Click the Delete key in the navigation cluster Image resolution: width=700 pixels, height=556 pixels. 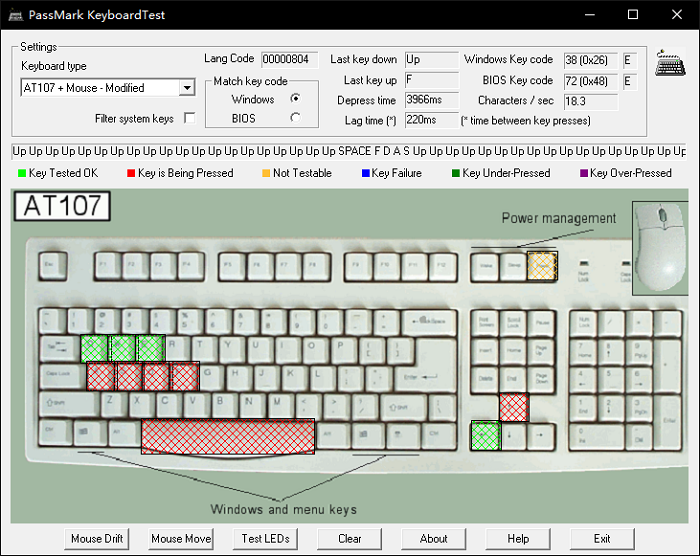click(x=485, y=379)
